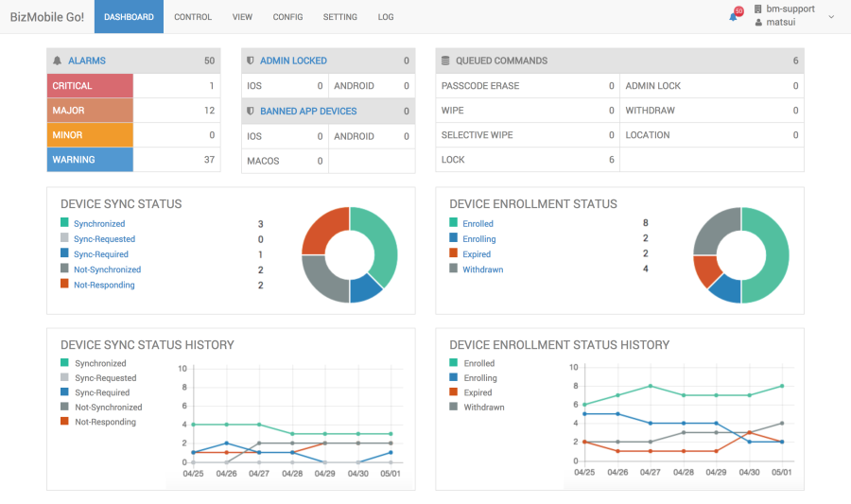This screenshot has height=504, width=851.
Task: Click the LOCATION queued command
Action: click(x=711, y=134)
